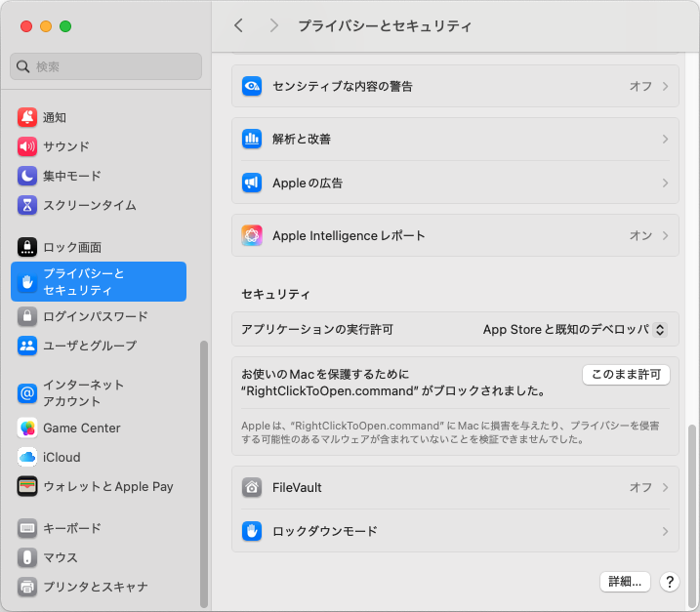Click the search magnifying glass icon
The width and height of the screenshot is (700, 612).
(22, 66)
